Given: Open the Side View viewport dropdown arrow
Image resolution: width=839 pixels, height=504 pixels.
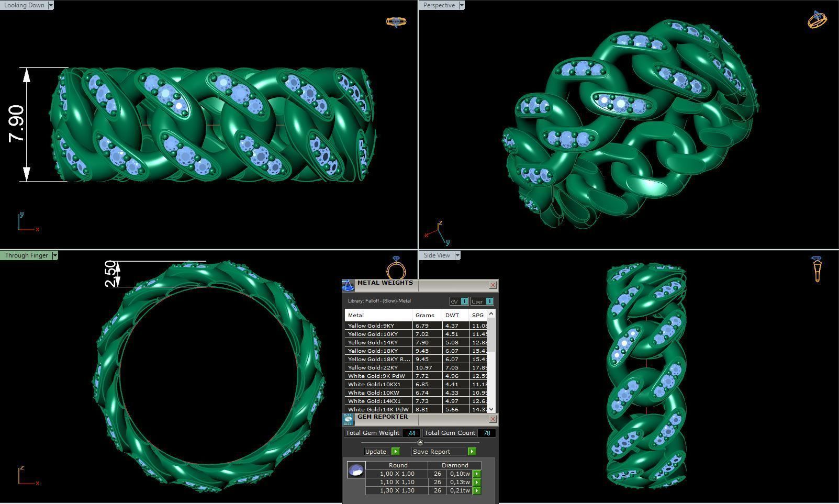Looking at the screenshot, I should tap(457, 255).
